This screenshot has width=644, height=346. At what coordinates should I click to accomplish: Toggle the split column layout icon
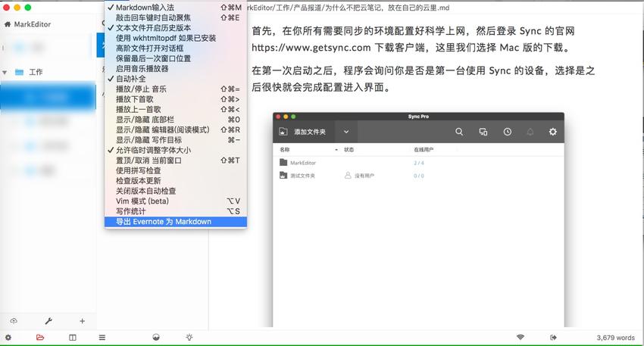tap(72, 338)
